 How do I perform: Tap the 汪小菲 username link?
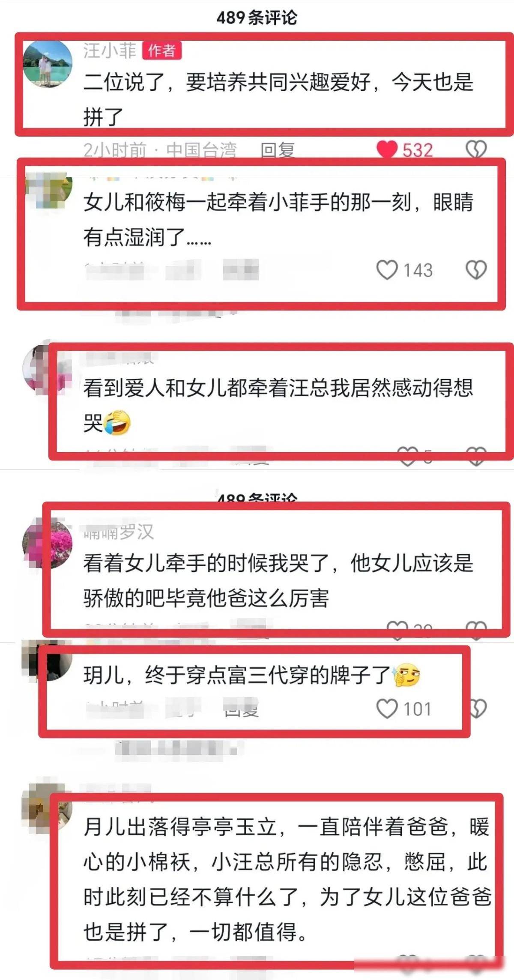(x=110, y=51)
